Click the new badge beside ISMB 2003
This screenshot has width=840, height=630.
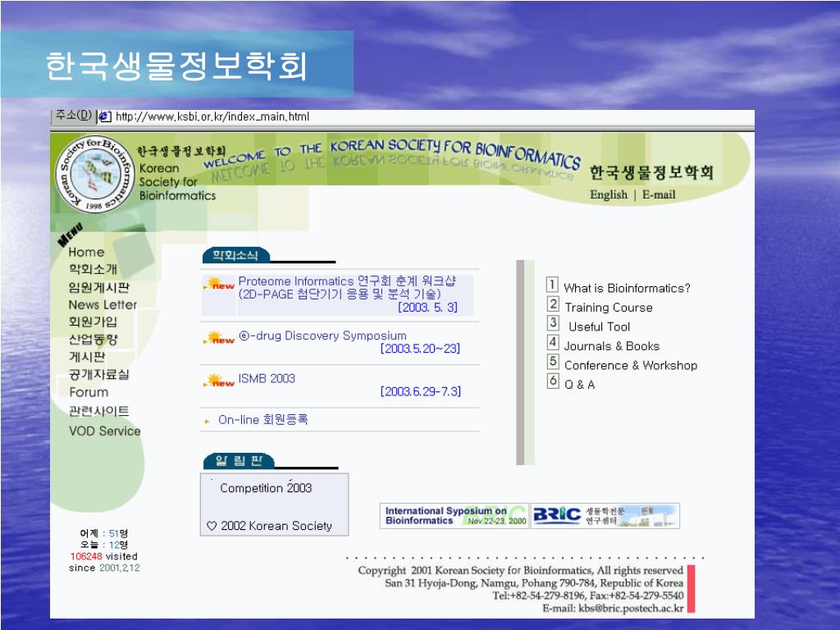point(219,381)
